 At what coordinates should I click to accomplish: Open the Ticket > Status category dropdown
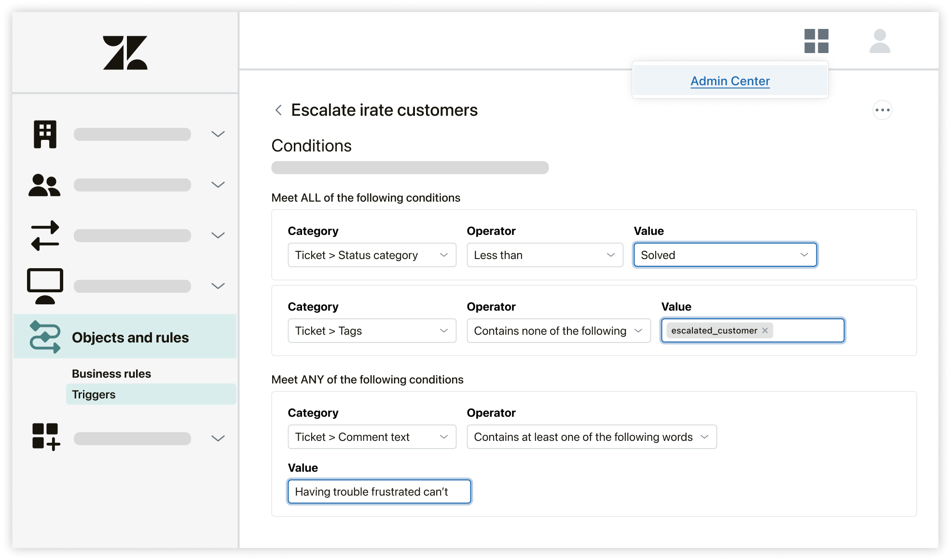[372, 255]
